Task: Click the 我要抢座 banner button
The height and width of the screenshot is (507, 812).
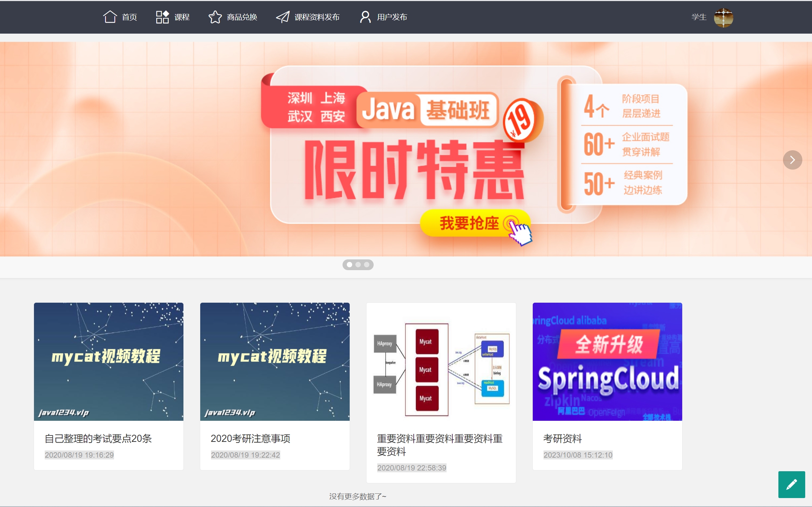Action: (x=469, y=223)
